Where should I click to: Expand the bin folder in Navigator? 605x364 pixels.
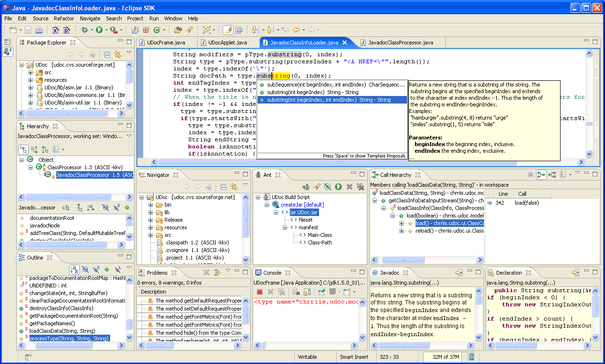point(151,205)
